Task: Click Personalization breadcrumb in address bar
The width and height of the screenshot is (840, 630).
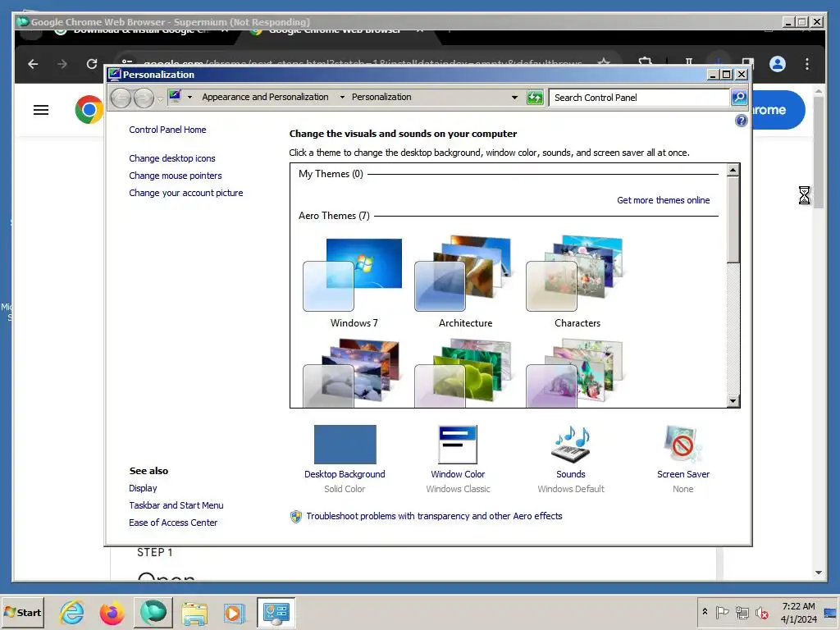Action: [381, 97]
